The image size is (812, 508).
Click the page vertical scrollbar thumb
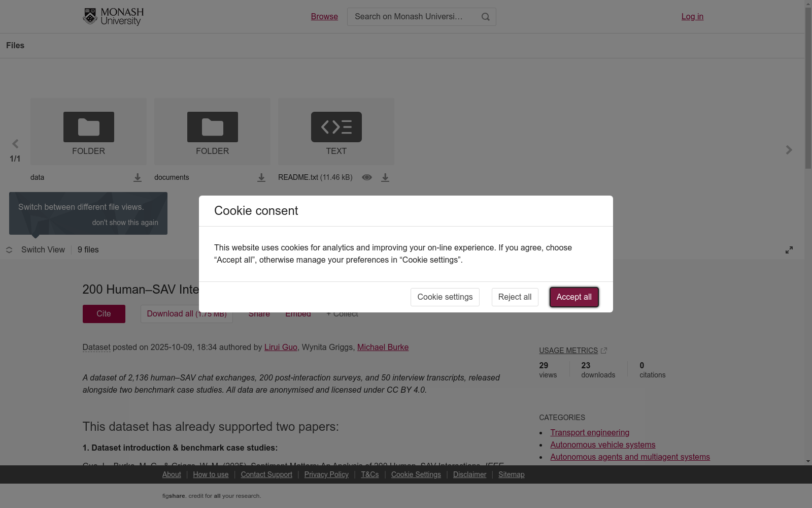pos(808,88)
